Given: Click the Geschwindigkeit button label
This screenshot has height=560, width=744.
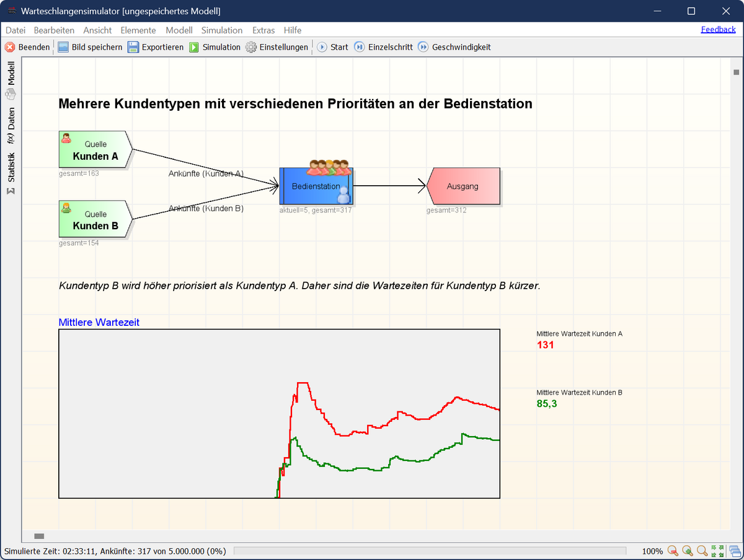Looking at the screenshot, I should coord(461,47).
